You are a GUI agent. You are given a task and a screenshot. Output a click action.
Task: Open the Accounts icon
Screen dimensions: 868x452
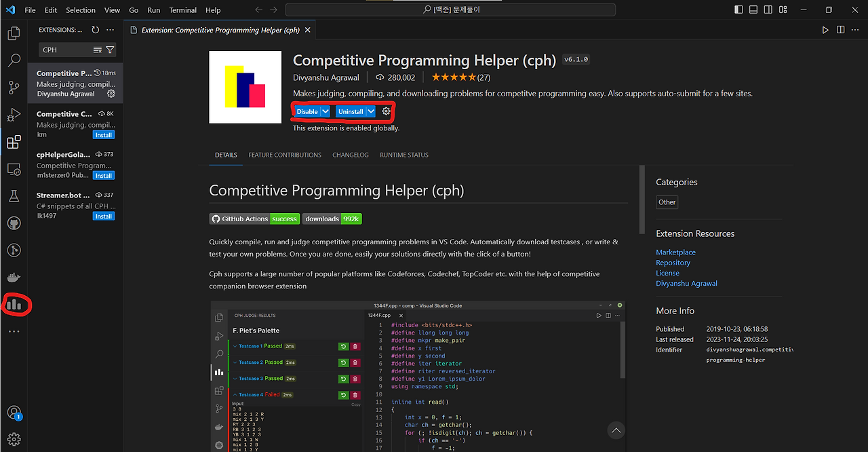[x=14, y=412]
